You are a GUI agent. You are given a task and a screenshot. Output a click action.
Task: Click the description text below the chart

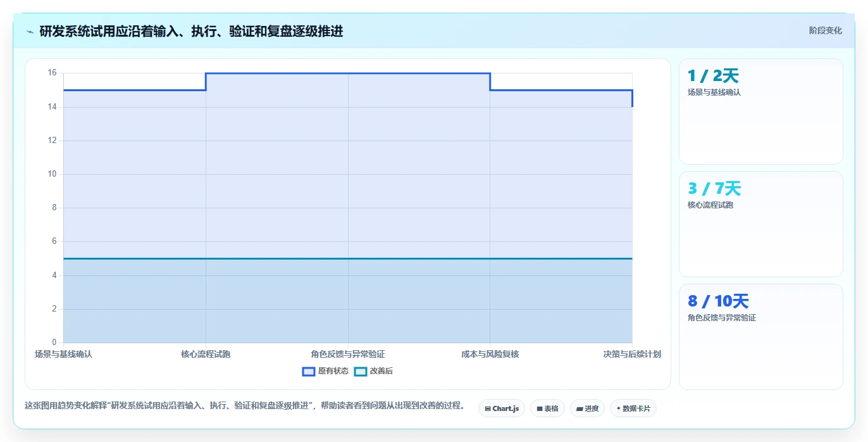pyautogui.click(x=245, y=405)
